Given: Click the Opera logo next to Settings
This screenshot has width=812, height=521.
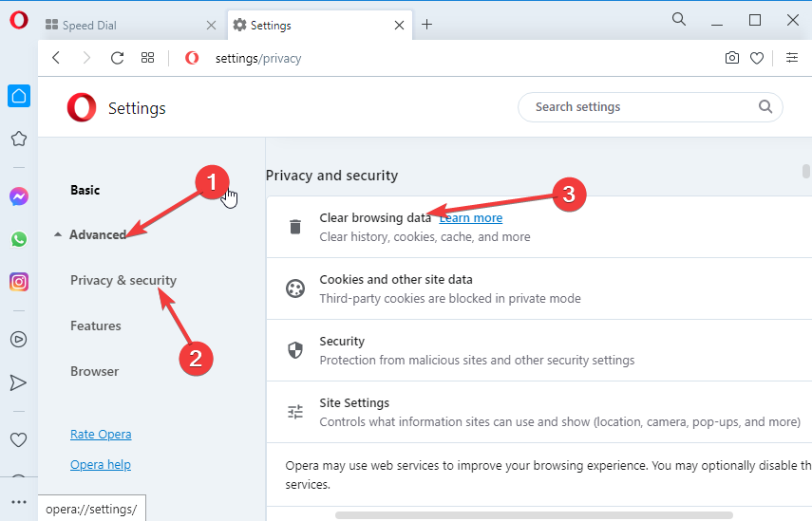Looking at the screenshot, I should point(82,107).
